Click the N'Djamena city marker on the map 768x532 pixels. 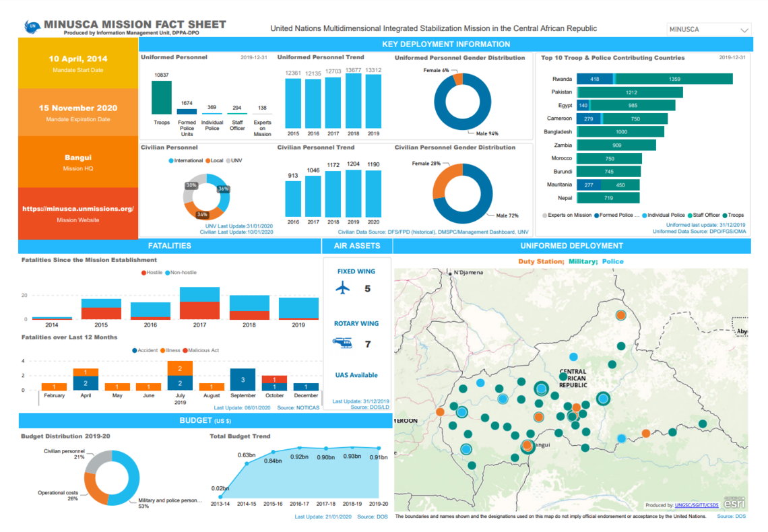[x=449, y=273]
